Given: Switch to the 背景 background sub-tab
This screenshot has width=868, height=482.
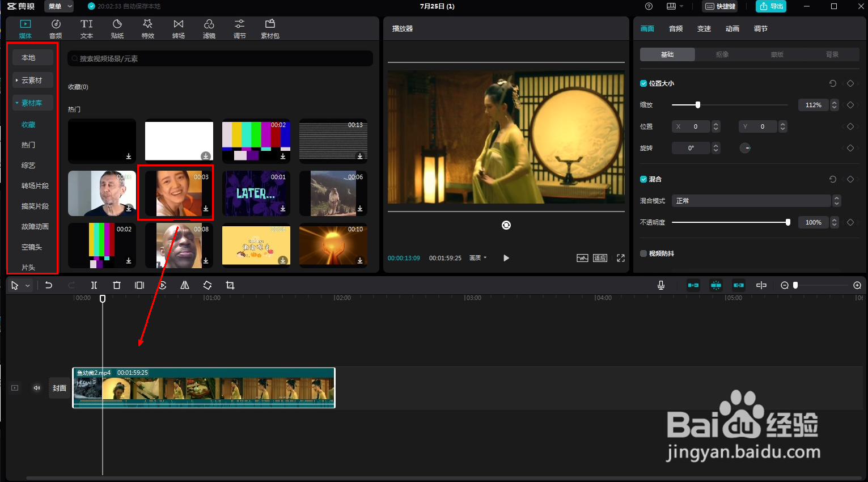Looking at the screenshot, I should [832, 54].
